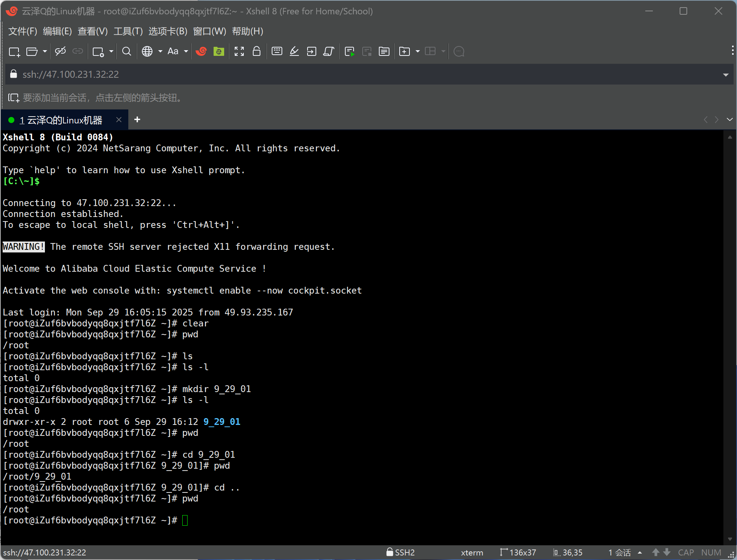
Task: Click the run script icon with green arrow
Action: pyautogui.click(x=349, y=52)
